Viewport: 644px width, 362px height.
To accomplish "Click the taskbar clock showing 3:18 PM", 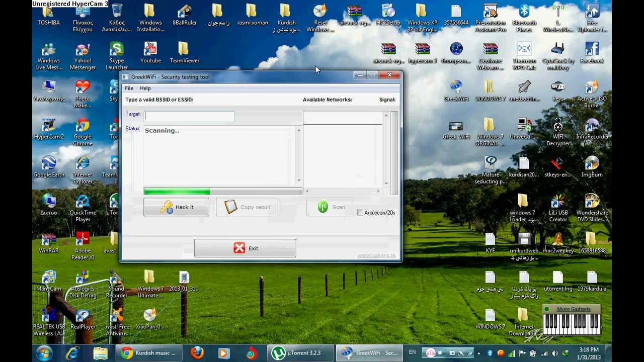I will click(589, 353).
